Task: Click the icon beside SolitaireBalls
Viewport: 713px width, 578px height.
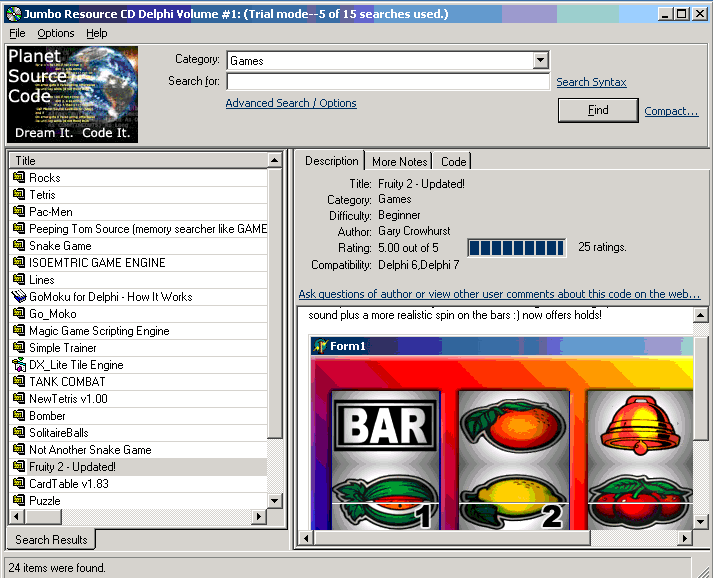Action: coord(19,432)
